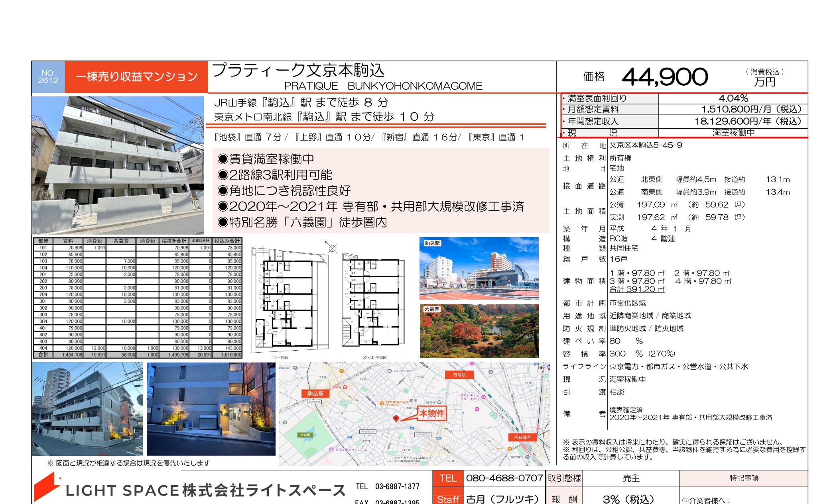The image size is (839, 504).
Task: Click the orange TEL badge
Action: coord(449,478)
